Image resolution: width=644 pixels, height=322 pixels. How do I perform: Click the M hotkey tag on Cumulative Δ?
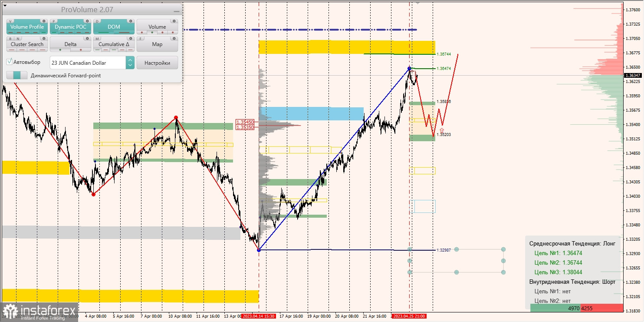pyautogui.click(x=97, y=38)
